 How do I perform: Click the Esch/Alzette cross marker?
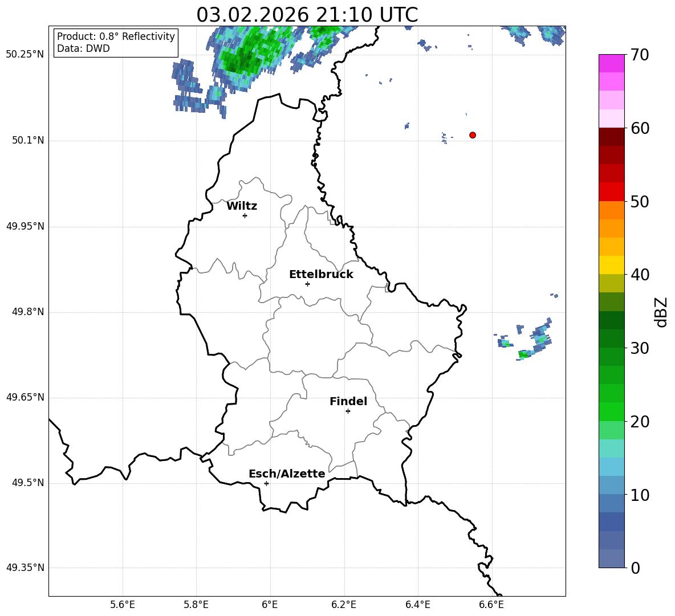(266, 483)
